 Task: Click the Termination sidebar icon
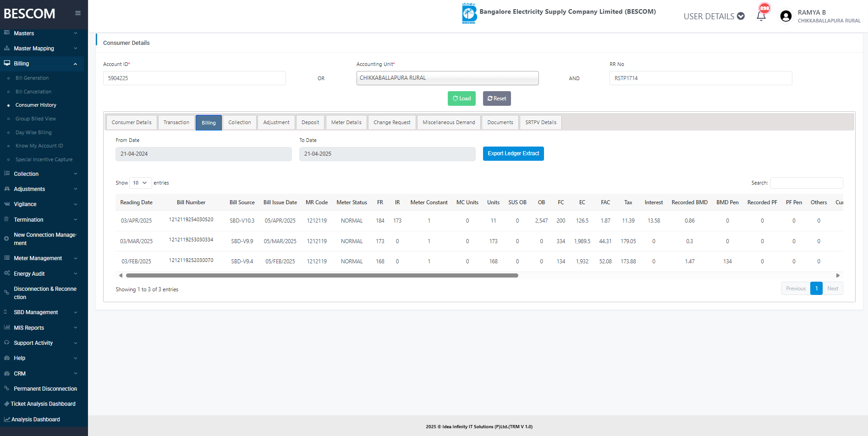[x=6, y=219]
